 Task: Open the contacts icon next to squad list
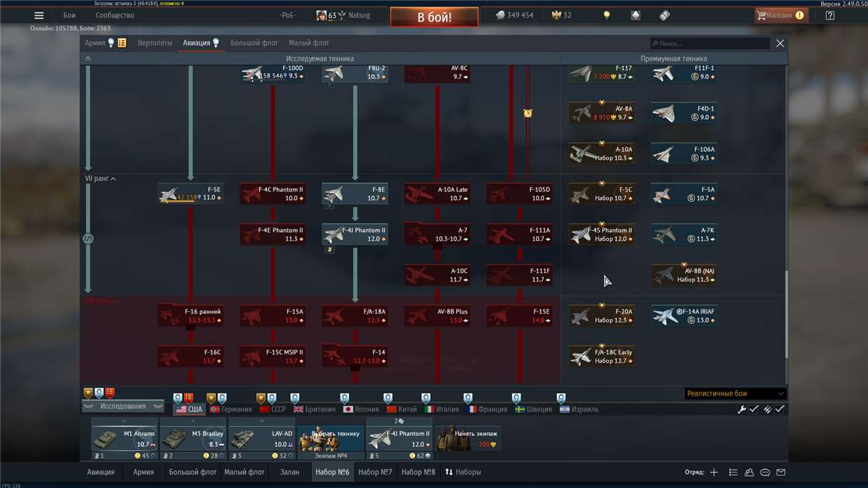click(x=749, y=472)
